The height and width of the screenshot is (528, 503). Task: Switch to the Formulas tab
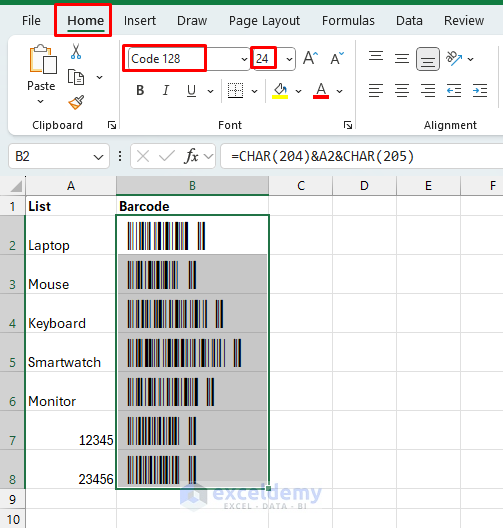[x=348, y=21]
